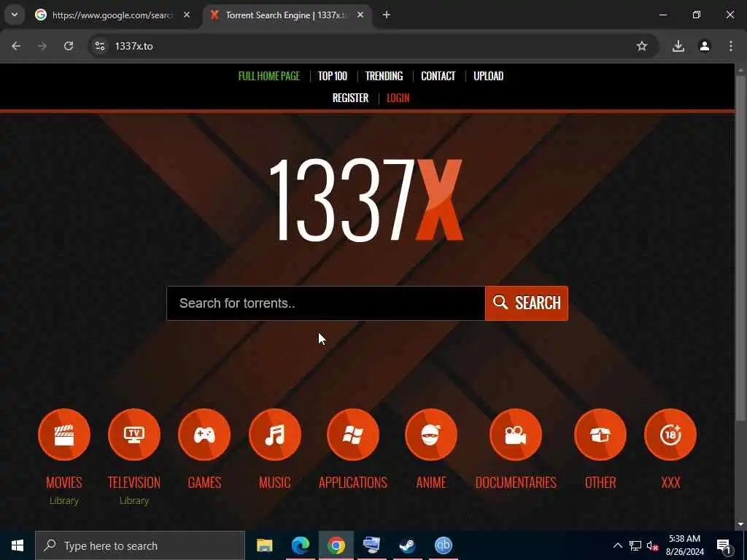Click the browser forward arrow
747x560 pixels.
[42, 46]
